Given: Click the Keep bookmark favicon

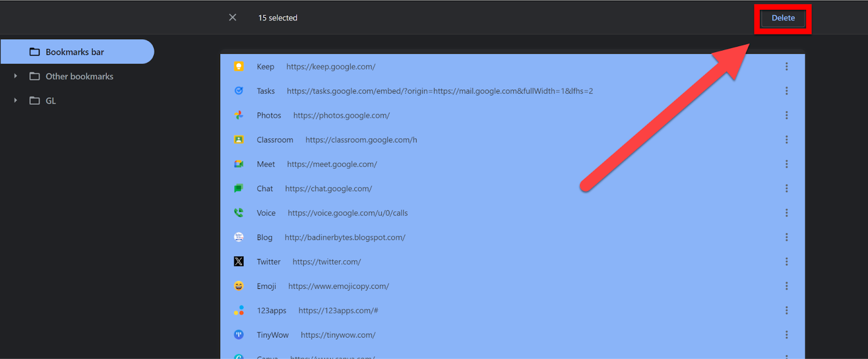Looking at the screenshot, I should [239, 66].
